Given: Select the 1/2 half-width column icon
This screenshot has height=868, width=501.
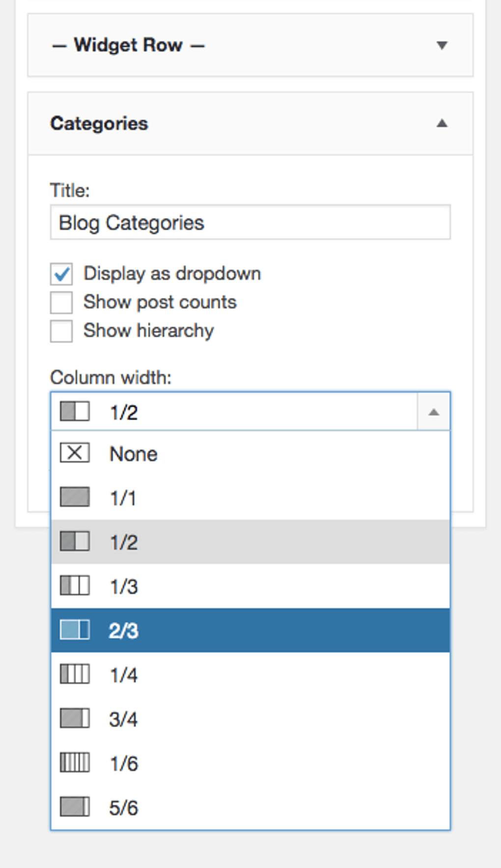Looking at the screenshot, I should (x=74, y=541).
